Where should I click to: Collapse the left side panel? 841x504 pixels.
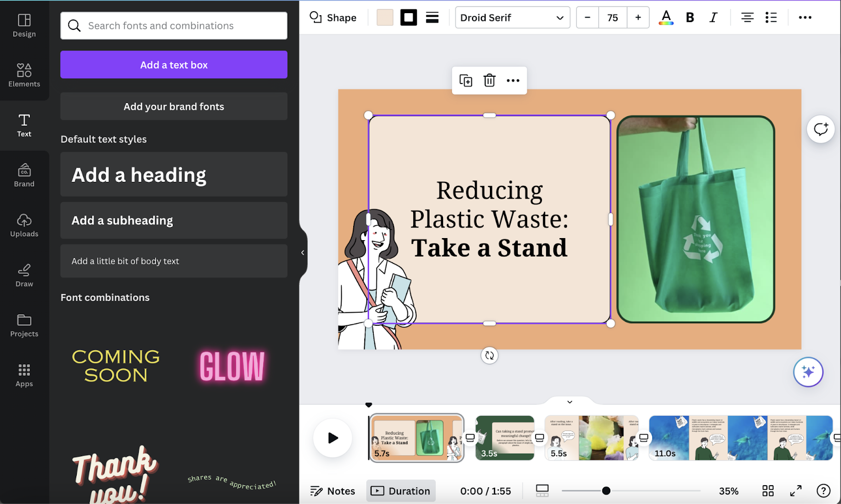pyautogui.click(x=303, y=253)
